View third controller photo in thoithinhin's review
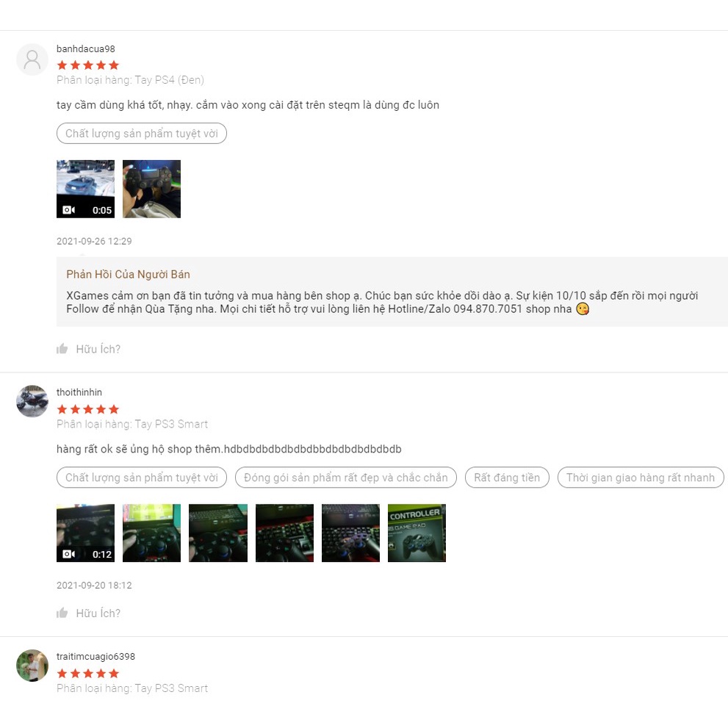This screenshot has width=728, height=728. click(218, 533)
